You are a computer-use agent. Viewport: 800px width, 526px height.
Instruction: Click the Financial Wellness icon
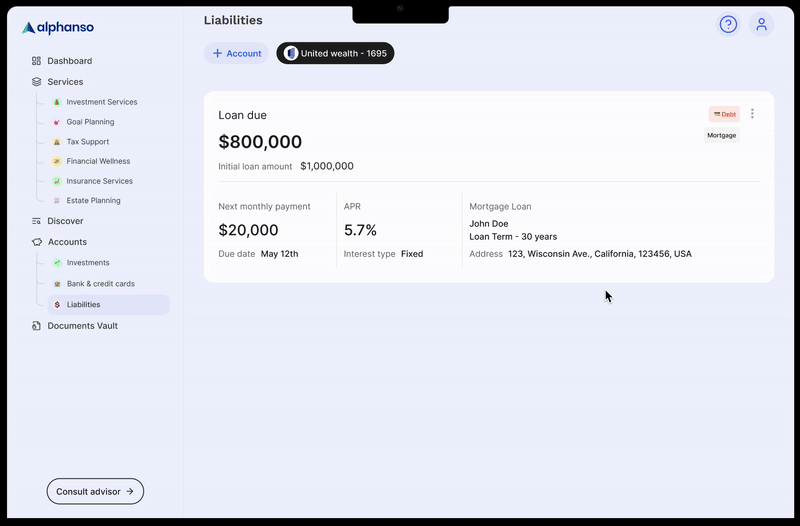pos(57,161)
